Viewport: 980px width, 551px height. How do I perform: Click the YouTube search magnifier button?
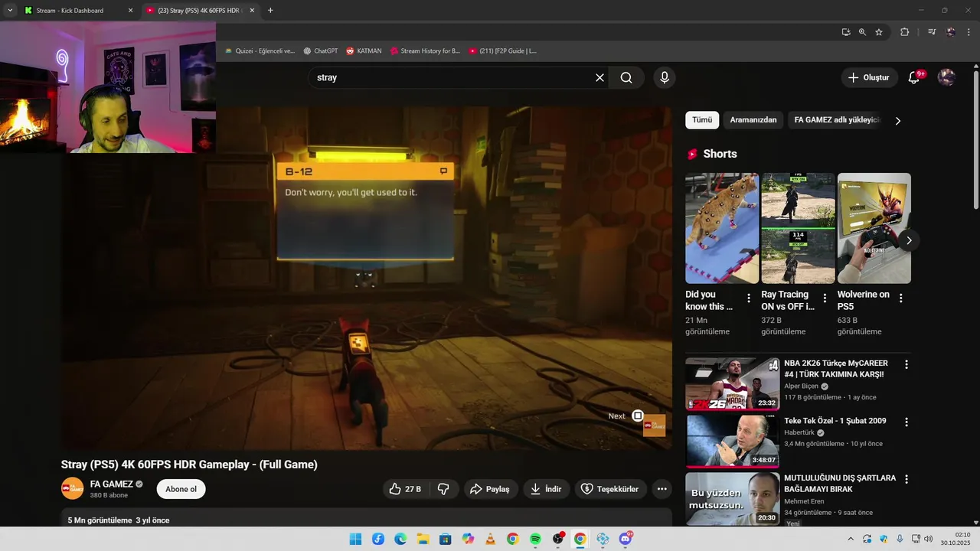(626, 77)
